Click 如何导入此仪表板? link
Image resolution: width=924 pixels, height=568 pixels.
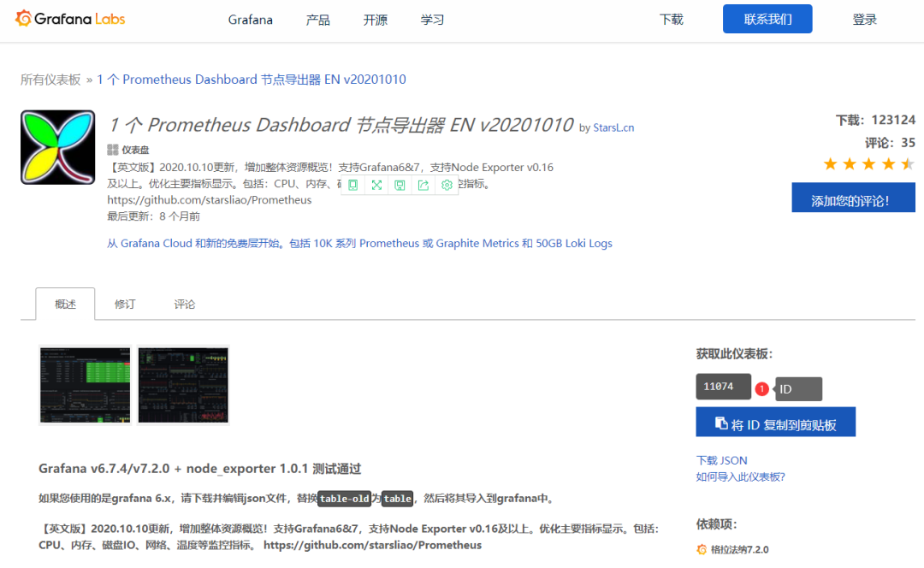pos(741,476)
